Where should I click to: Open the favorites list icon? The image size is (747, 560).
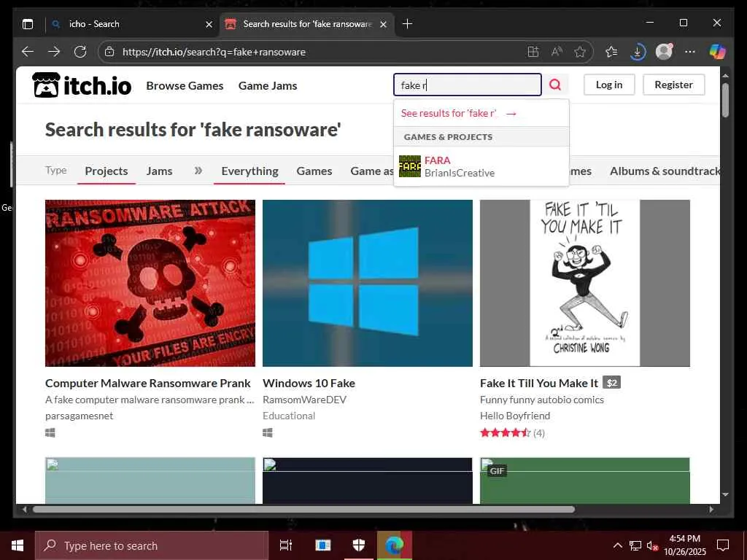pos(611,52)
